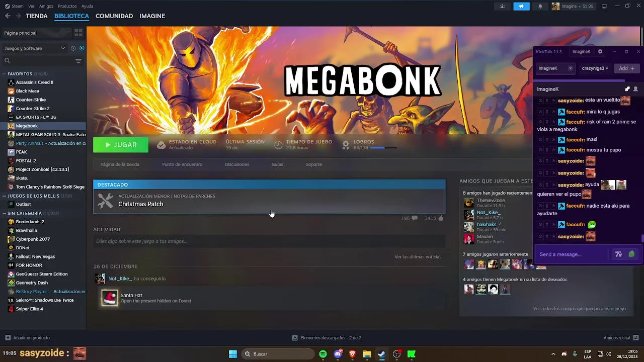Open KickTalk settings gear
The image size is (644, 362).
tap(600, 51)
